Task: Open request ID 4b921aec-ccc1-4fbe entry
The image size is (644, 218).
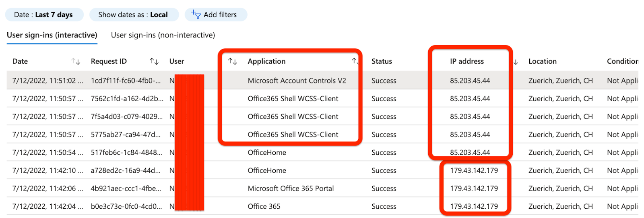Action: click(x=126, y=188)
